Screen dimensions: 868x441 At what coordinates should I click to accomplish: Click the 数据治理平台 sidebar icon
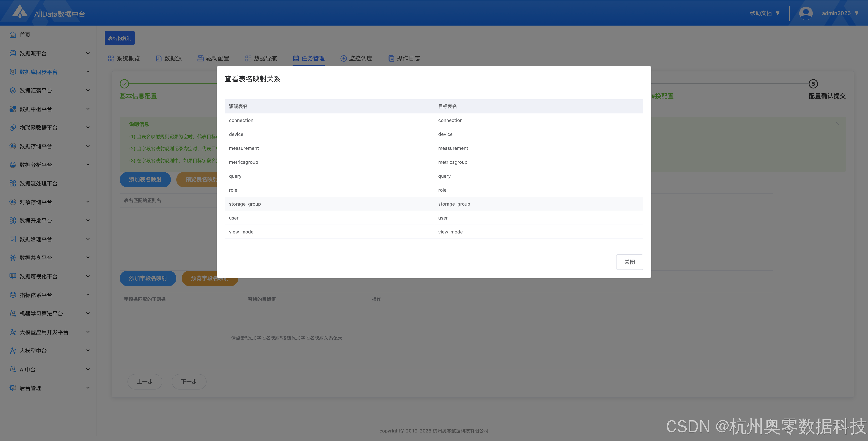tap(13, 239)
